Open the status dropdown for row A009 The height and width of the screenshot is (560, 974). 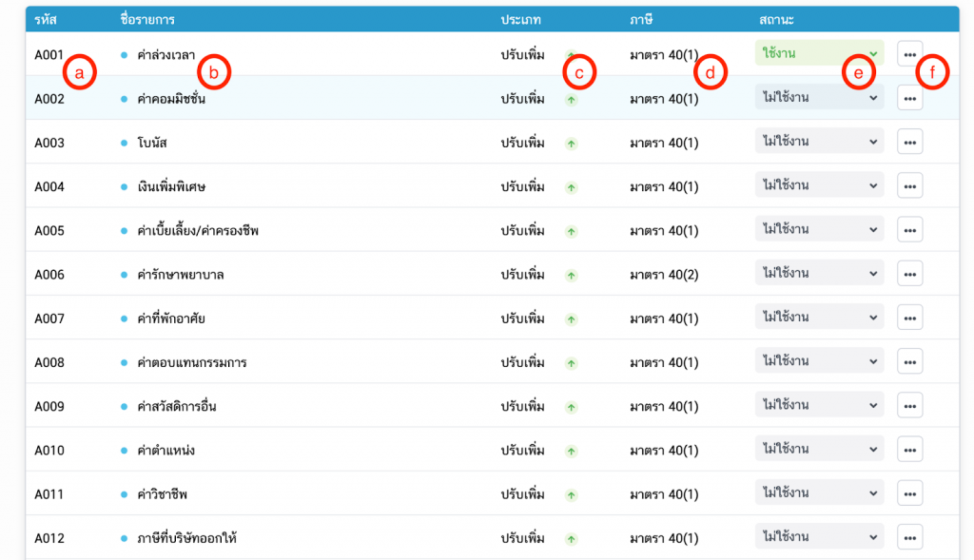(x=818, y=406)
